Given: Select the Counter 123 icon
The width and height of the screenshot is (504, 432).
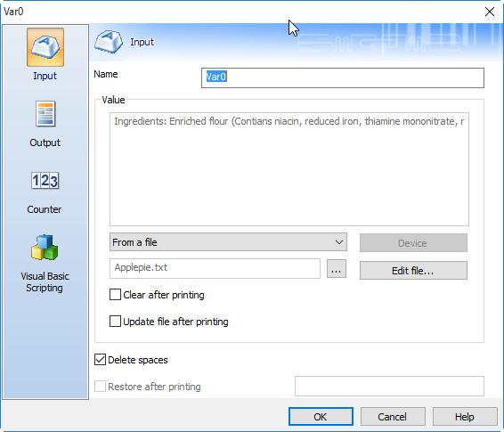Looking at the screenshot, I should [45, 180].
